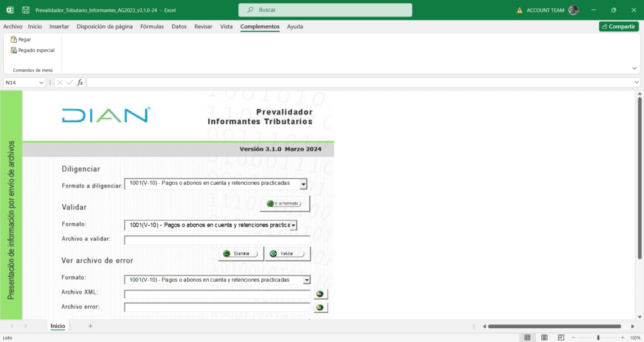Image resolution: width=644 pixels, height=342 pixels.
Task: Open the Inicio ribbon tab
Action: 35,26
